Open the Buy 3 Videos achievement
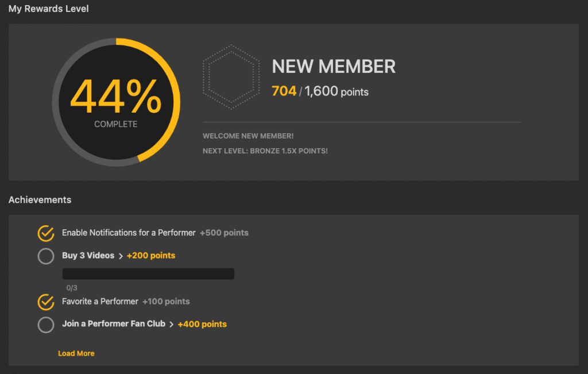Viewport: 588px width, 374px height. pos(88,256)
